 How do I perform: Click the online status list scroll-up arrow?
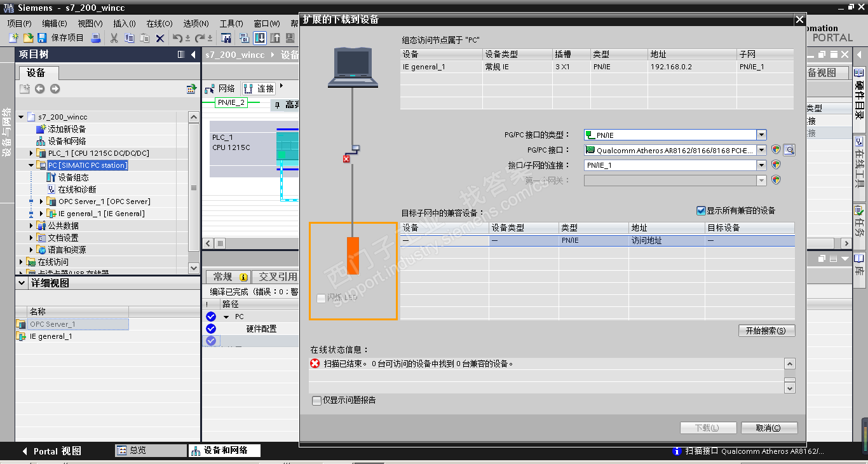tap(790, 364)
